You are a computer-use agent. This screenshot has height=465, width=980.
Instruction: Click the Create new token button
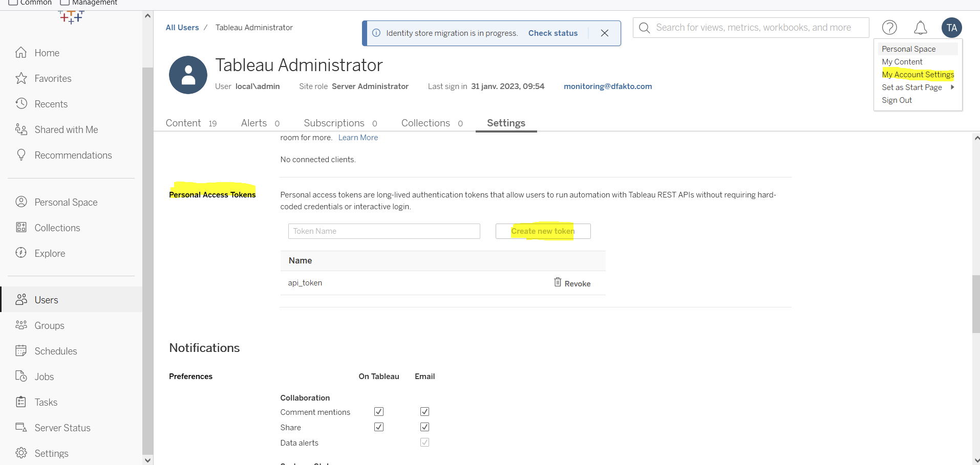(543, 231)
